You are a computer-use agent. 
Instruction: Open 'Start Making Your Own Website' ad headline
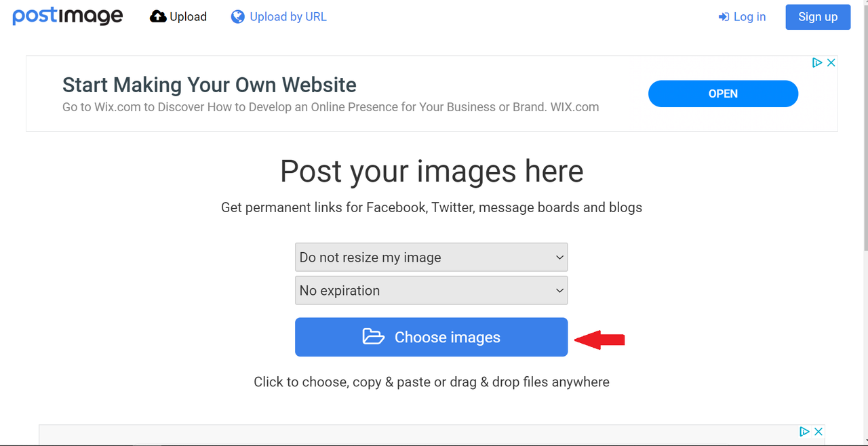210,85
